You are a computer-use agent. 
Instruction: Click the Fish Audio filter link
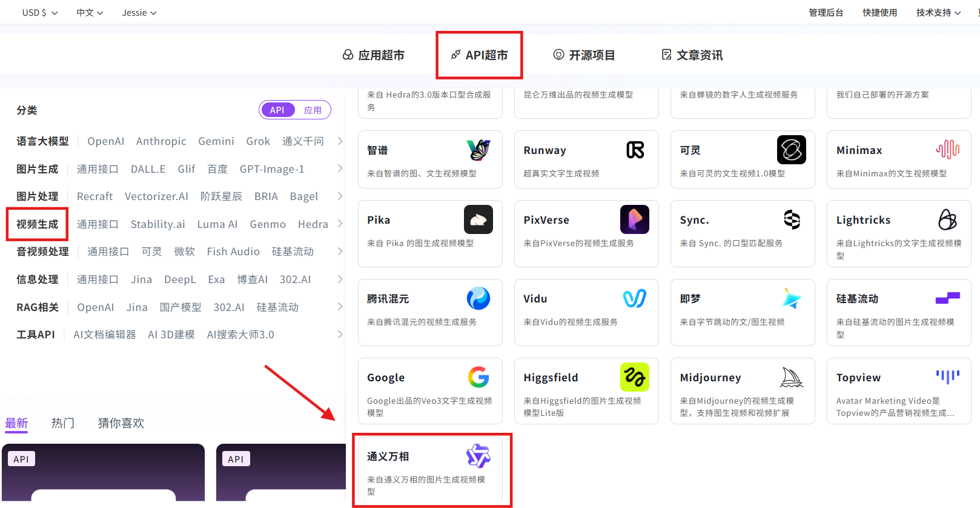233,251
